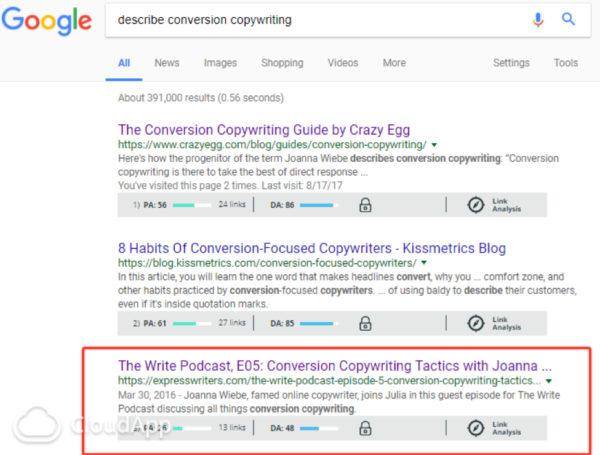Click DA 86 progress bar for Crazy Egg
Image resolution: width=600 pixels, height=455 pixels.
319,205
